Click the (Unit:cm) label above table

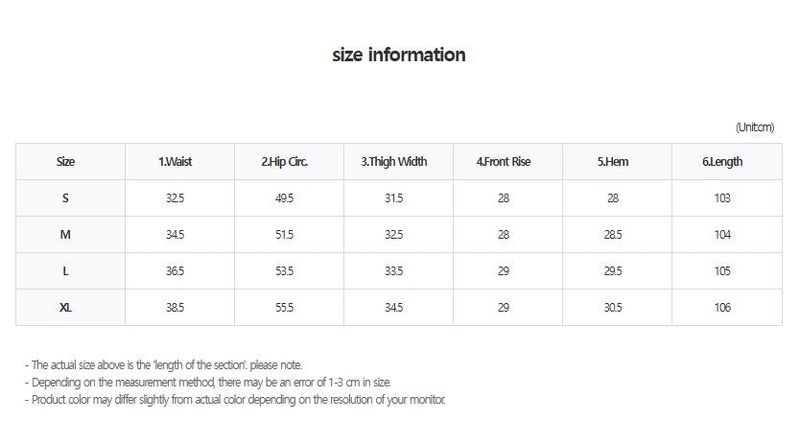(755, 127)
